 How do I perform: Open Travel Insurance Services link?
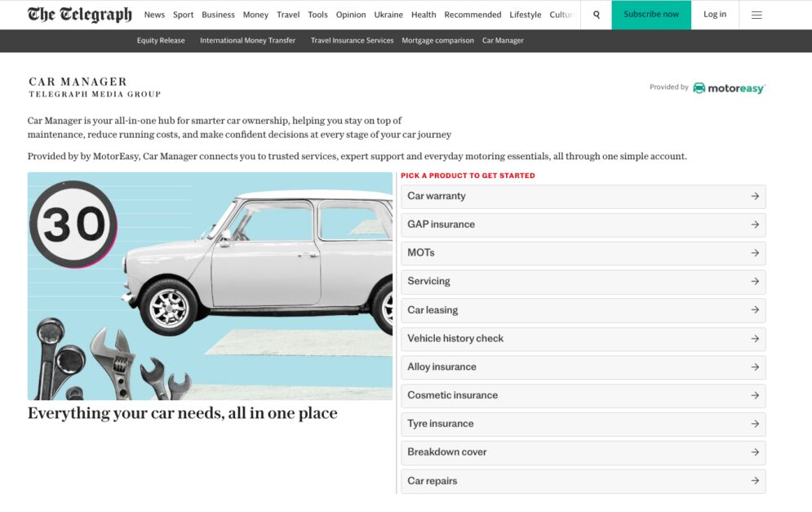353,41
